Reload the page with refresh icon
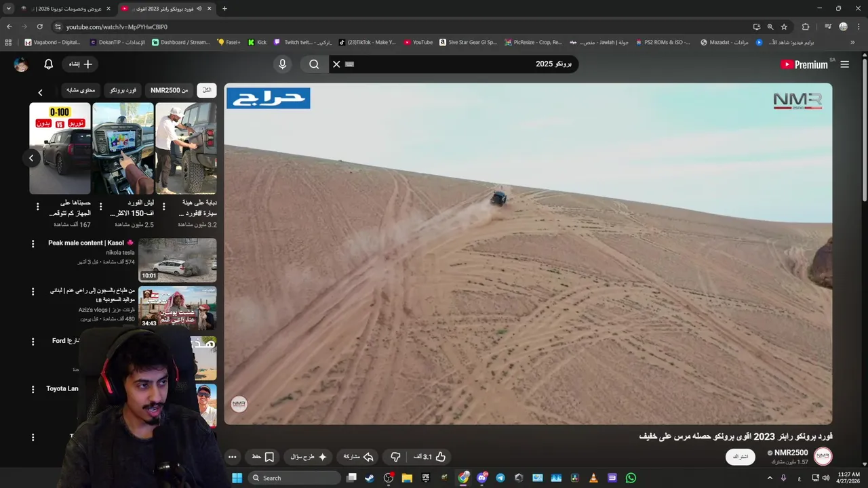 pyautogui.click(x=39, y=26)
